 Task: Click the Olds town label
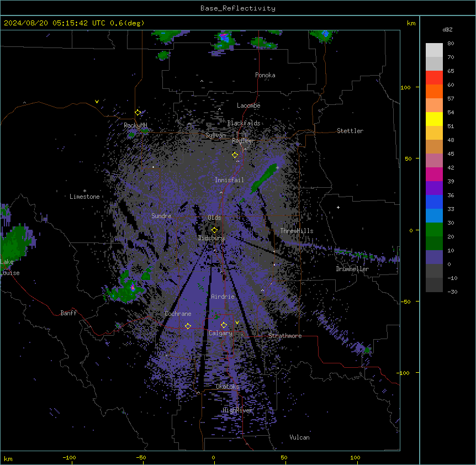click(x=214, y=218)
